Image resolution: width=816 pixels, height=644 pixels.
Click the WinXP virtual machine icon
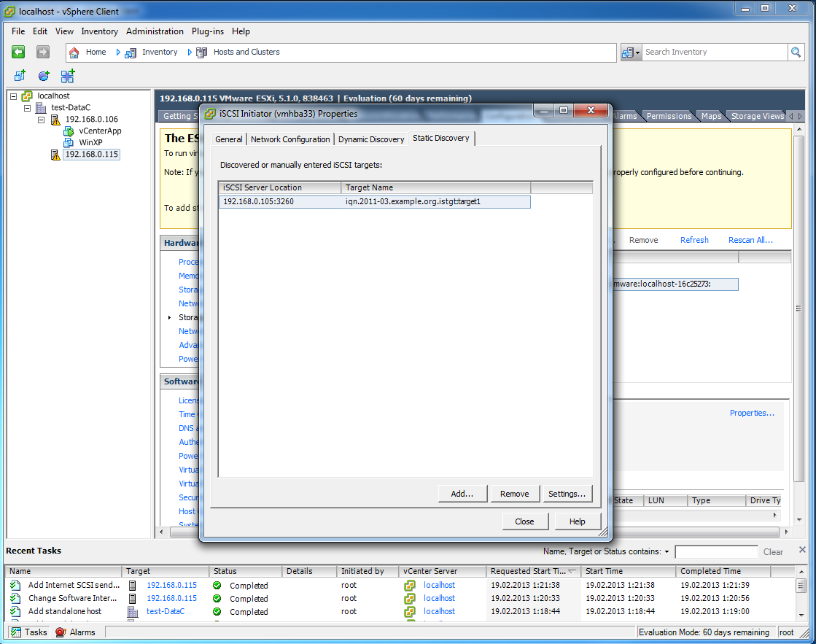click(x=69, y=143)
